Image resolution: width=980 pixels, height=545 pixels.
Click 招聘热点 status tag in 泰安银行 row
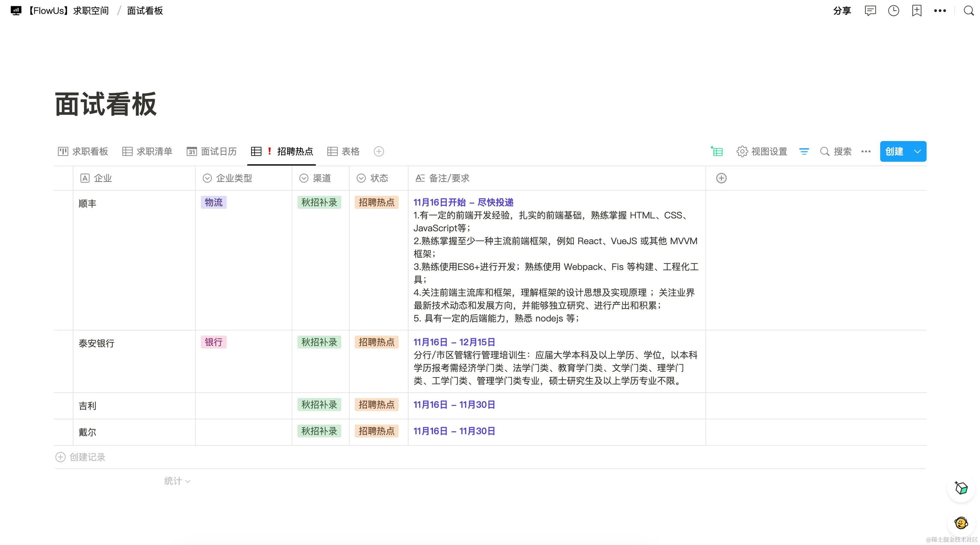377,342
